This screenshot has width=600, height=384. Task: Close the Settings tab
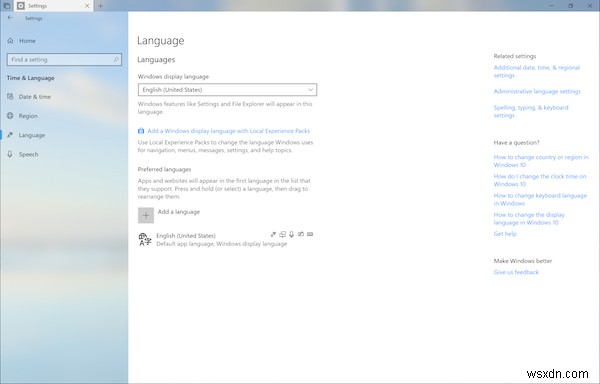click(x=87, y=6)
